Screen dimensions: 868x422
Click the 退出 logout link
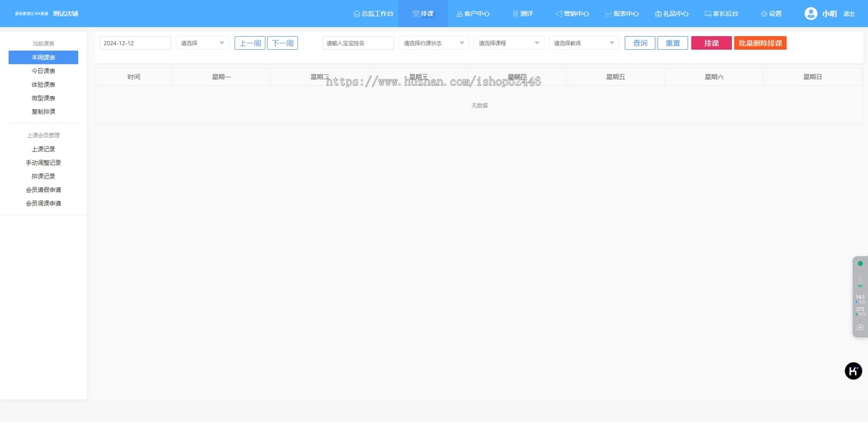click(849, 14)
